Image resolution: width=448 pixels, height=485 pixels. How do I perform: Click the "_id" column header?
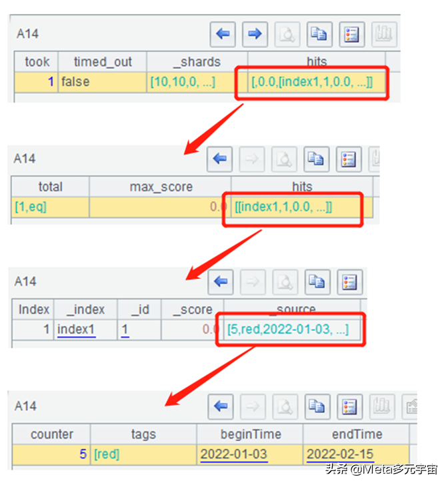[x=139, y=310]
